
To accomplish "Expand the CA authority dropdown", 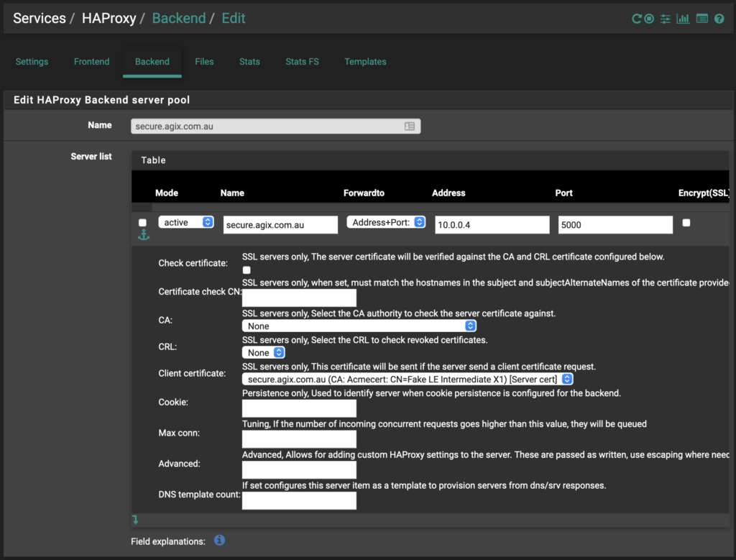I will (x=359, y=326).
